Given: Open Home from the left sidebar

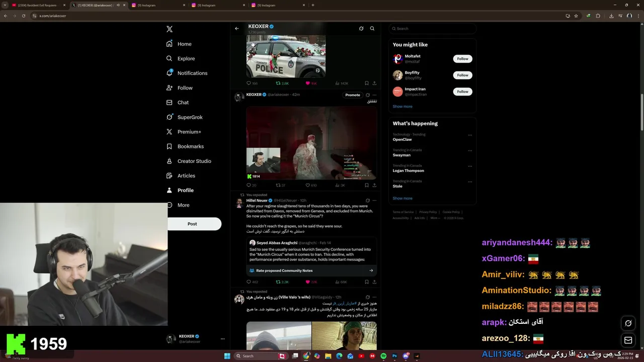Looking at the screenshot, I should (x=179, y=44).
